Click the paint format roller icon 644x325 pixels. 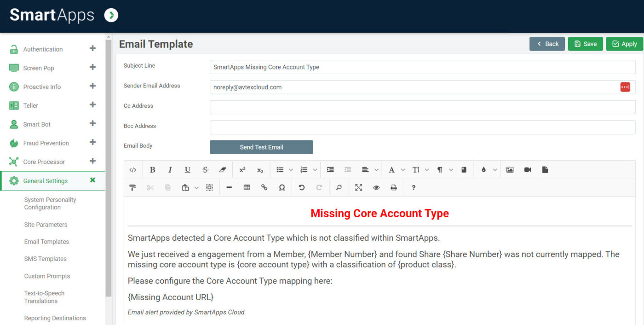tap(132, 187)
